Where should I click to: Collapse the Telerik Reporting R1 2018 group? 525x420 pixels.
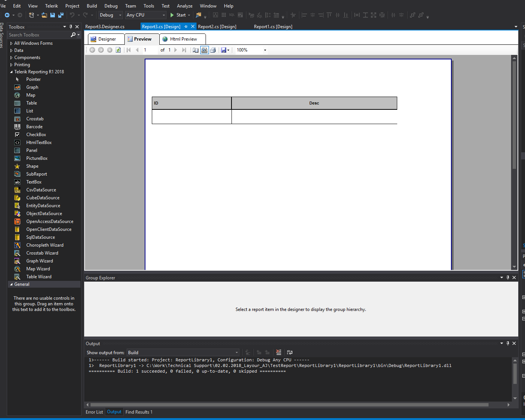(11, 72)
